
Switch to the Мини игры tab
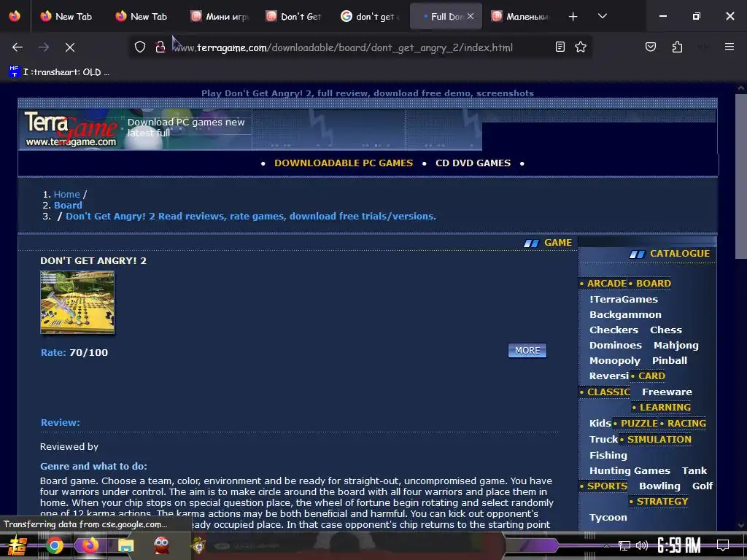coord(220,16)
